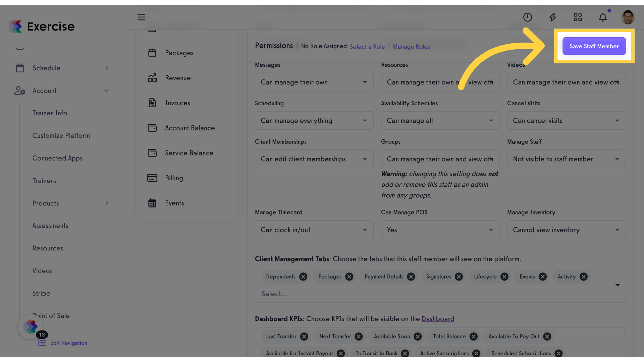Open the hamburger menu icon
644x362 pixels.
141,17
